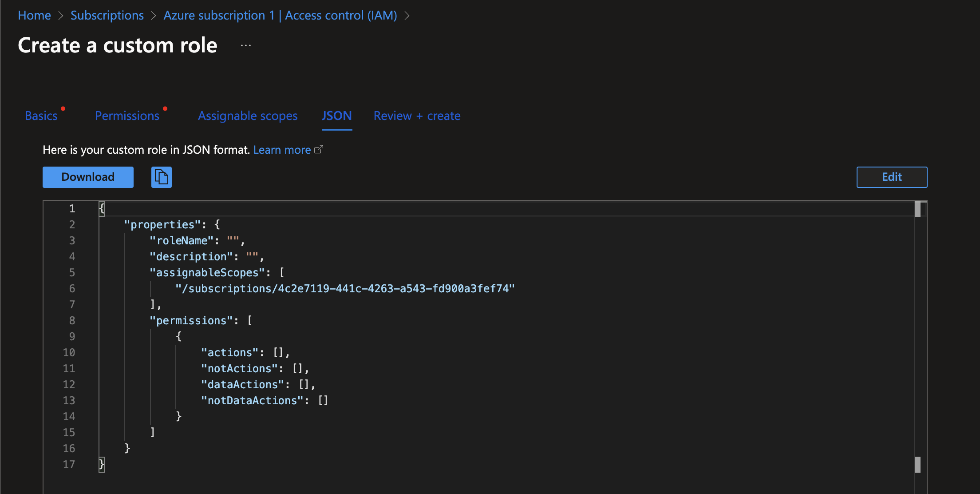Click the "dataActions" key on line 12

pos(243,385)
